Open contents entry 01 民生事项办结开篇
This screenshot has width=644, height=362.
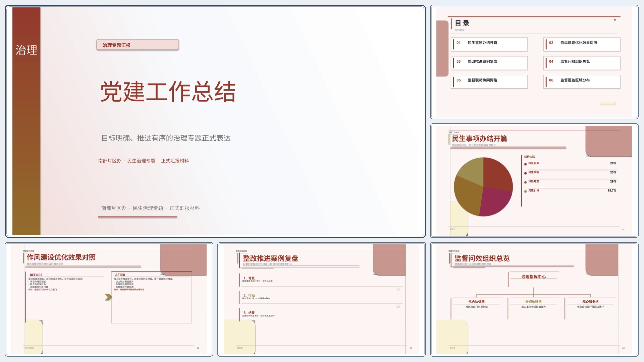pyautogui.click(x=489, y=44)
